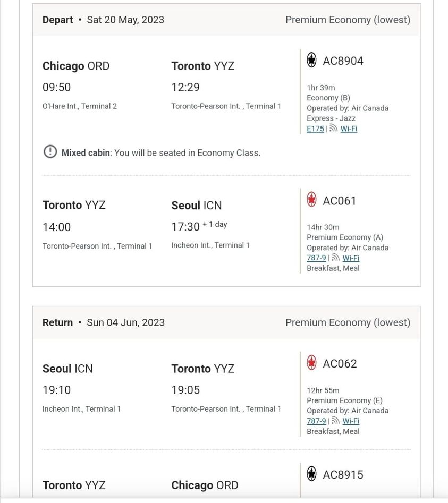Viewport: 448px width, 503px height.
Task: Open the Wi-Fi link for flight AC061
Action: 351,258
